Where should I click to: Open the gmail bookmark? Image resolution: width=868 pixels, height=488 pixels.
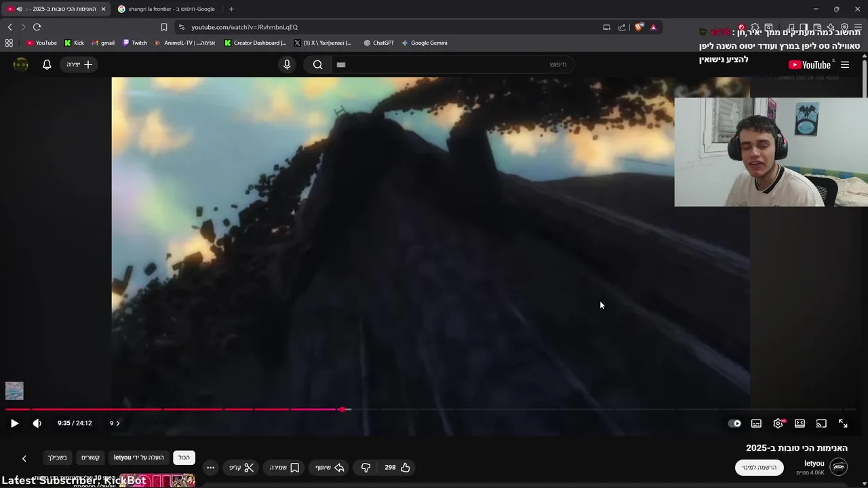(x=103, y=43)
